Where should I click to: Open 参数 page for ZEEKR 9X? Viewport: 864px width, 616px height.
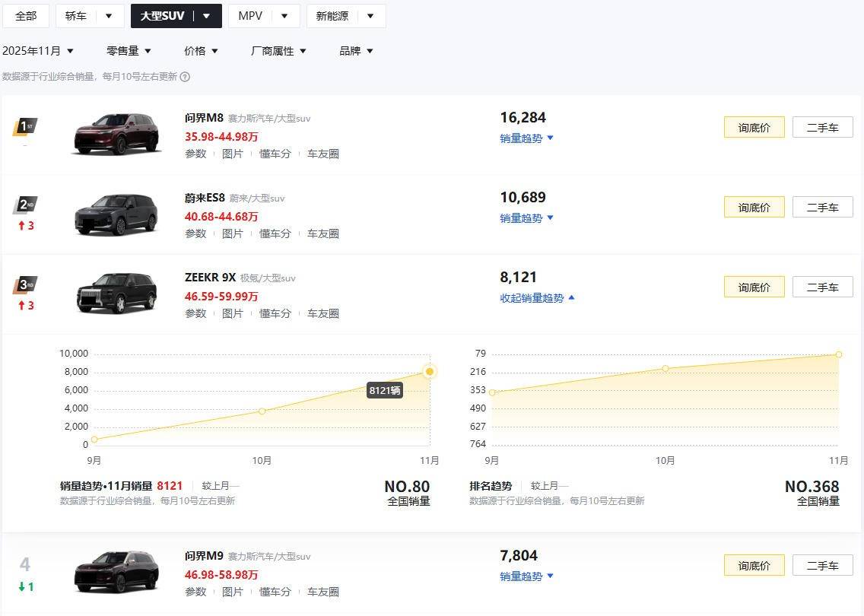[x=195, y=313]
